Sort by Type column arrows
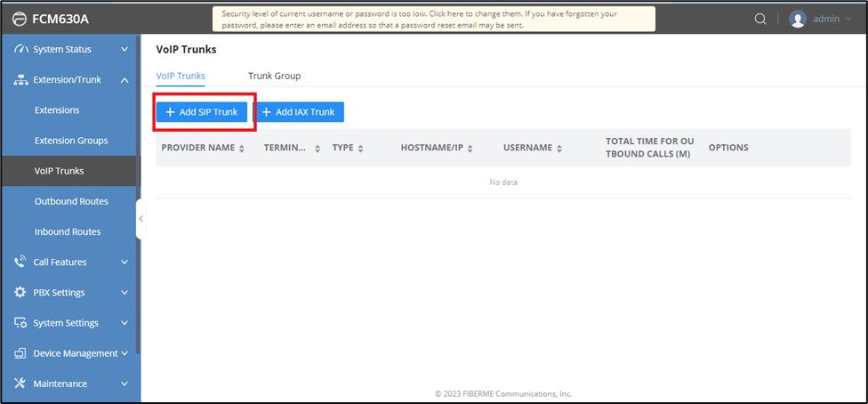This screenshot has width=868, height=404. [x=360, y=149]
